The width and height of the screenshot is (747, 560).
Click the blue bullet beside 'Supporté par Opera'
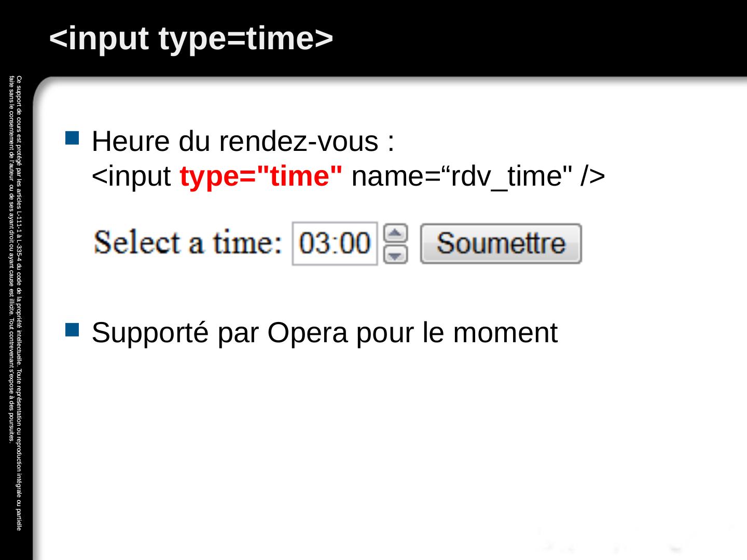click(72, 329)
